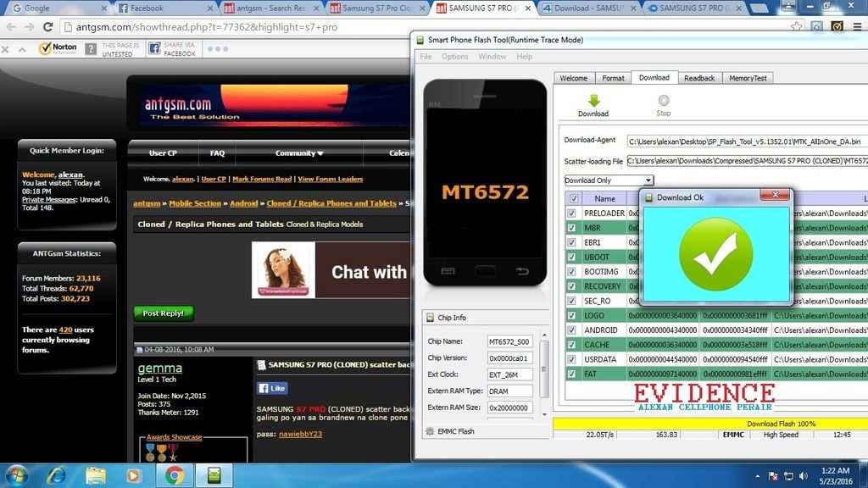This screenshot has height=488, width=868.
Task: Click the Stop icon in Flash Tool
Action: tap(663, 101)
